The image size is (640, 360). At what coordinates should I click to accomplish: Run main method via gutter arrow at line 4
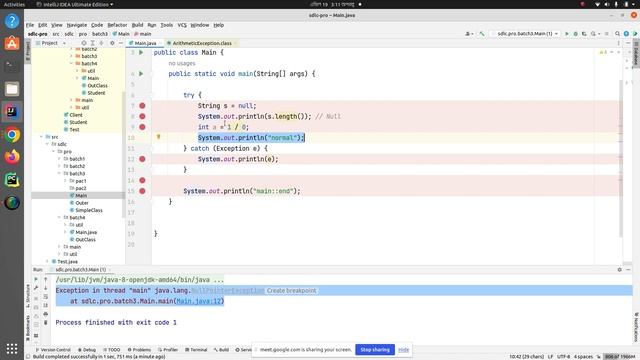click(x=141, y=74)
